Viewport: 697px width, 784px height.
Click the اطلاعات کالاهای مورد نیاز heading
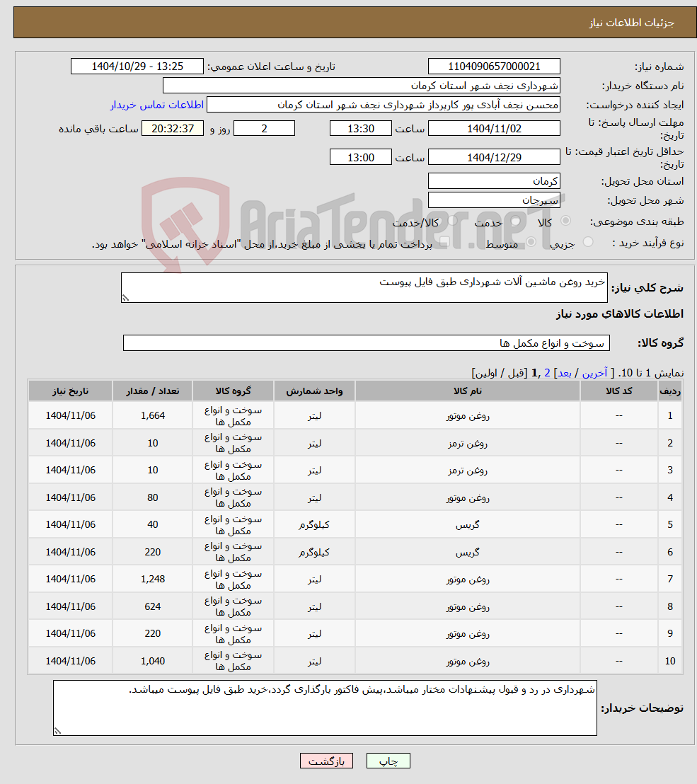(620, 314)
